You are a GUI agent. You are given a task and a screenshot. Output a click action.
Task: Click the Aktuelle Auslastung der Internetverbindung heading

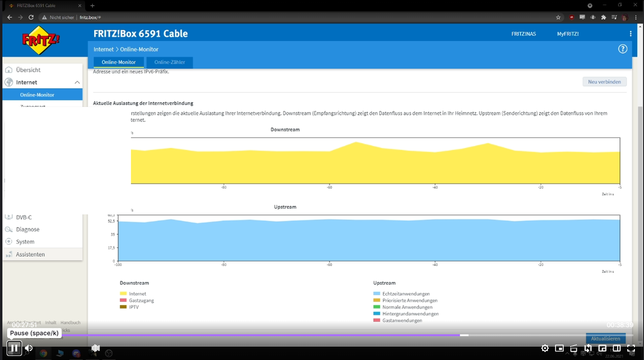coord(143,104)
